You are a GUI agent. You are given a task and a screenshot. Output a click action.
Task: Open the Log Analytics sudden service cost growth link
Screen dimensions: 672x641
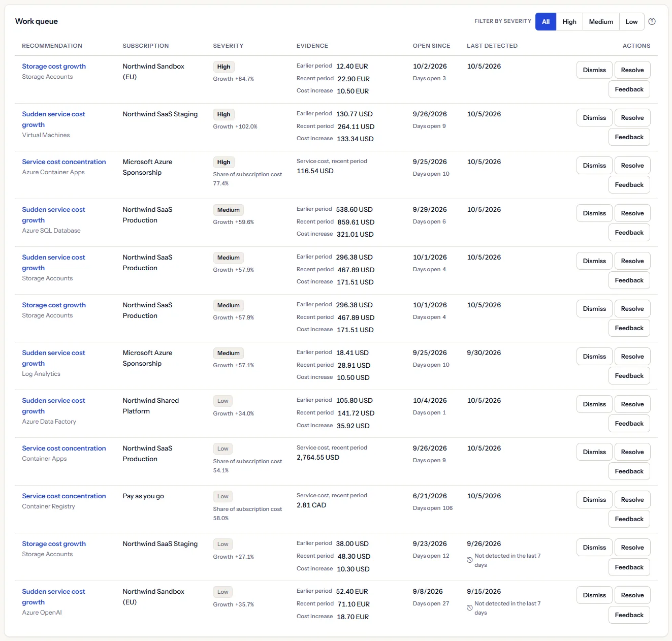(53, 358)
